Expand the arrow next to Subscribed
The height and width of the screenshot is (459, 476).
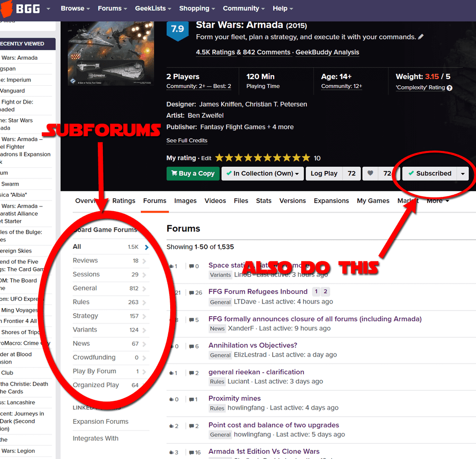(x=462, y=173)
